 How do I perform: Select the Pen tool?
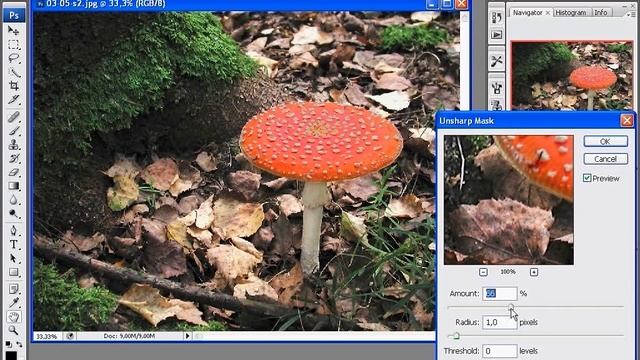13,231
